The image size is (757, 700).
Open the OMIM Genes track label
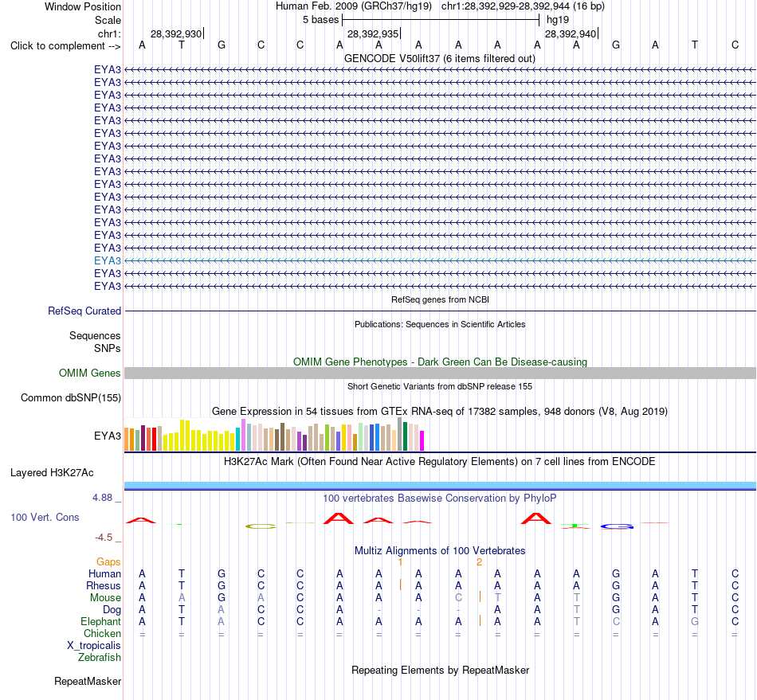(x=89, y=373)
